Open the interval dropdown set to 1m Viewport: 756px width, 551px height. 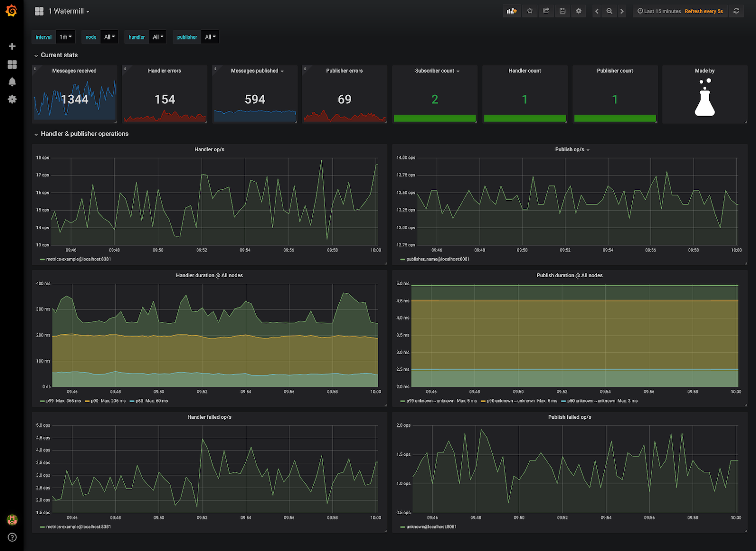click(x=65, y=36)
